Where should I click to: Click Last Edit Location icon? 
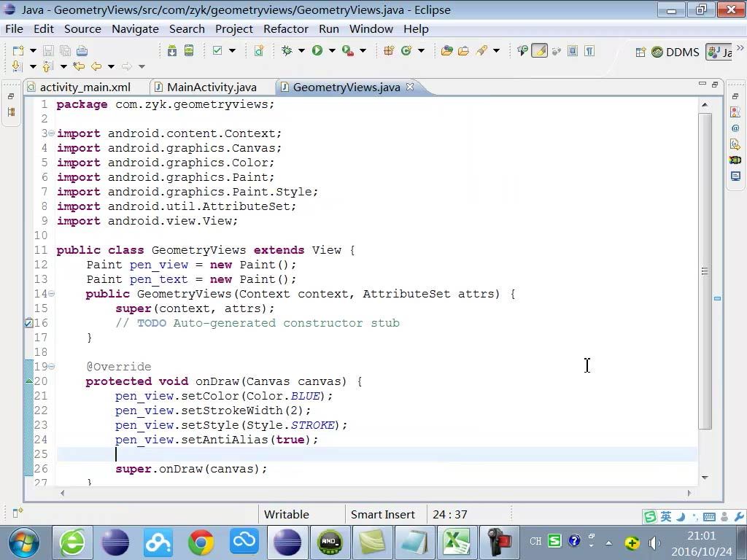[79, 66]
